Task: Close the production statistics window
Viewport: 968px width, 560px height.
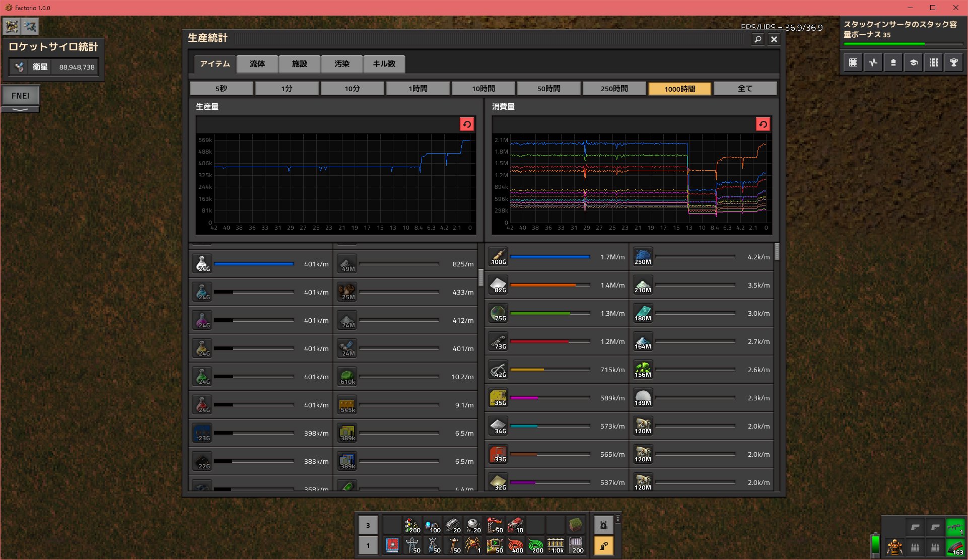Action: tap(774, 39)
